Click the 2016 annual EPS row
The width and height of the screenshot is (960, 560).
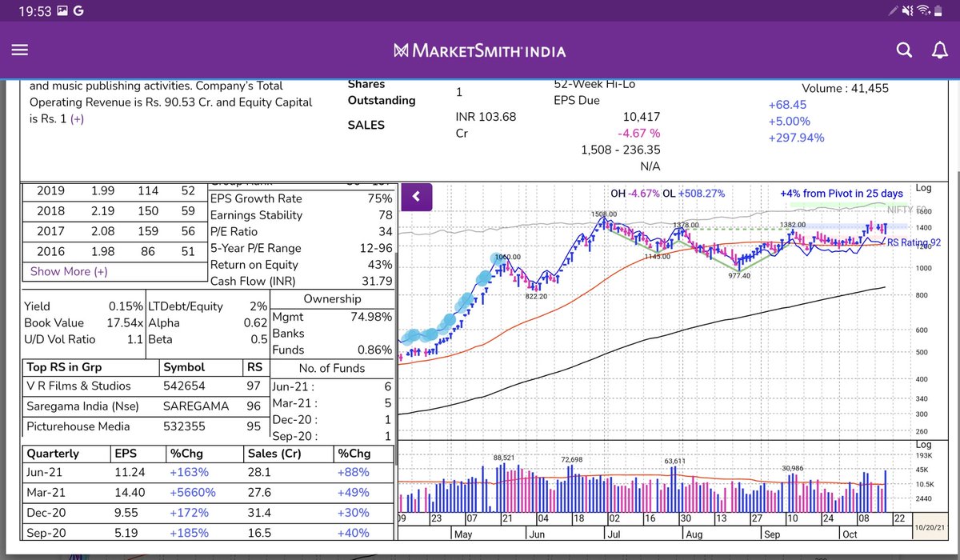point(114,252)
